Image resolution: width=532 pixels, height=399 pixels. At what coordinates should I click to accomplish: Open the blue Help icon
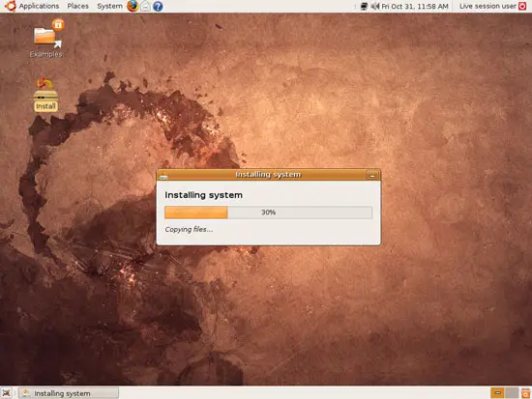click(158, 6)
